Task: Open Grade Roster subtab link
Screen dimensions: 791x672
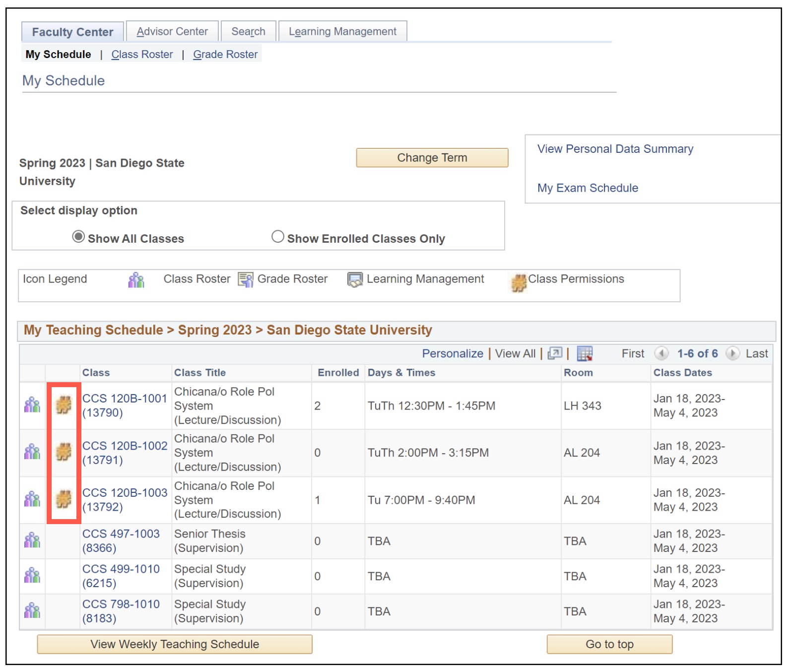Action: click(225, 54)
